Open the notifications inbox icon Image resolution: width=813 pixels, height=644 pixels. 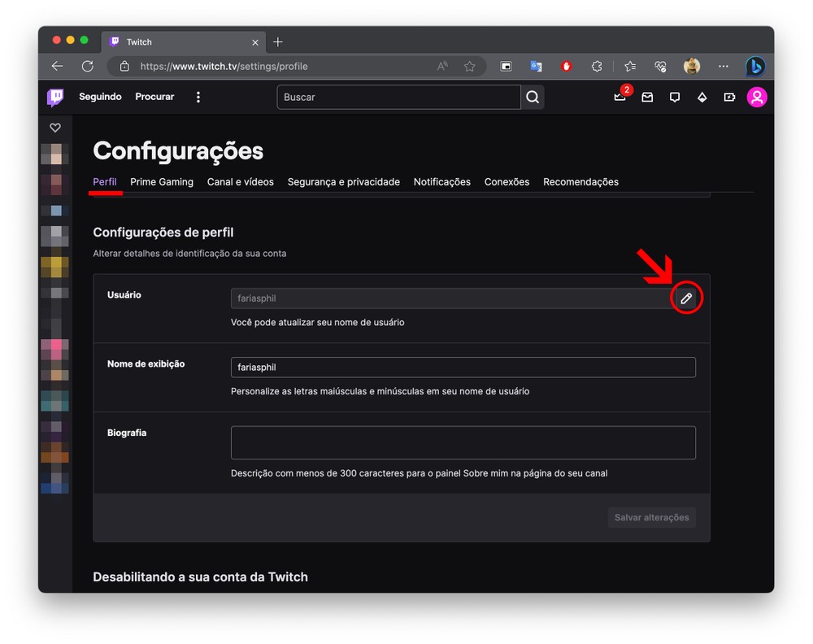click(x=647, y=97)
